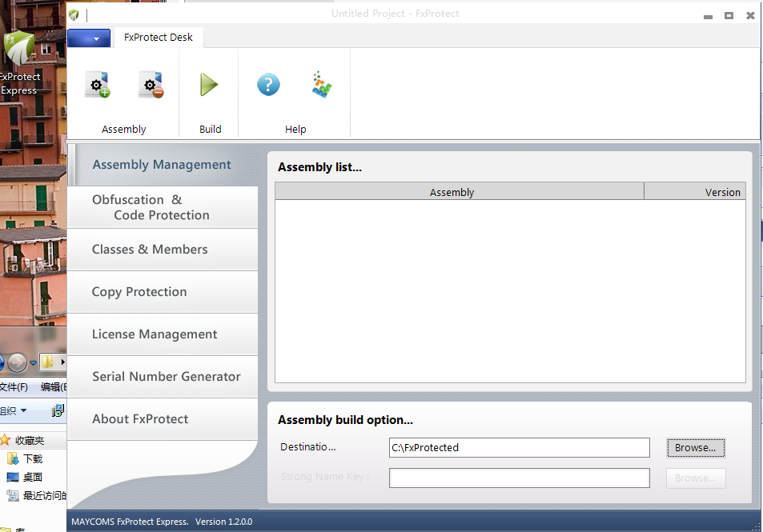Minimize the FxProtect window

point(708,16)
